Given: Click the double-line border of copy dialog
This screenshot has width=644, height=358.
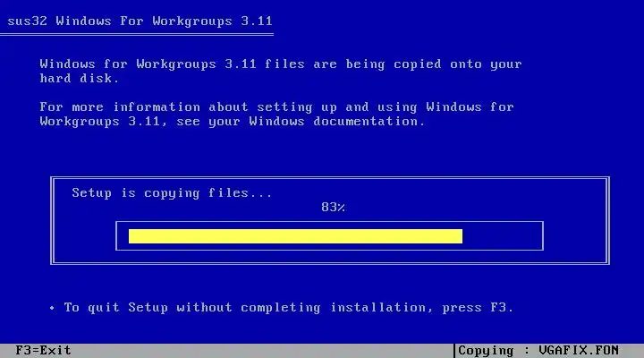Looking at the screenshot, I should click(x=330, y=178).
